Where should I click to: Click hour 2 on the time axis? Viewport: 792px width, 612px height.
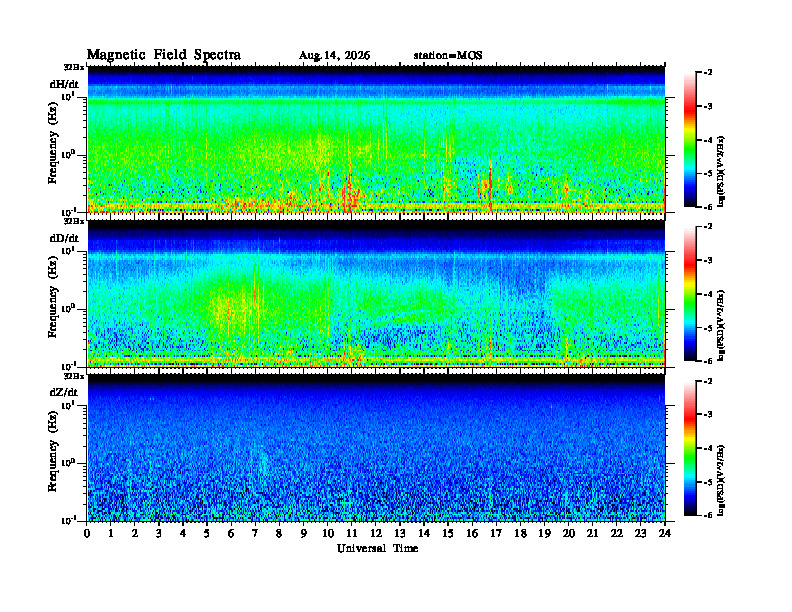(x=135, y=533)
